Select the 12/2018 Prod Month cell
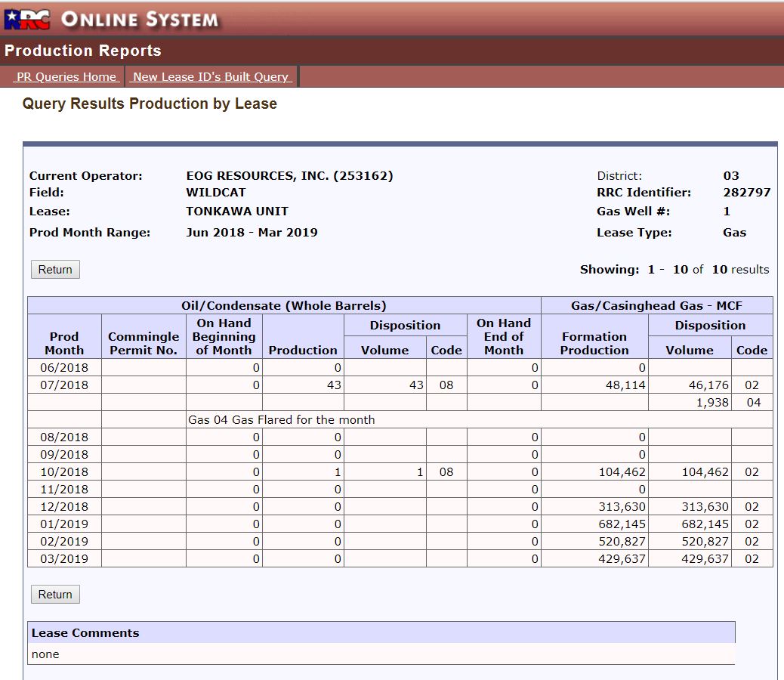 point(64,507)
